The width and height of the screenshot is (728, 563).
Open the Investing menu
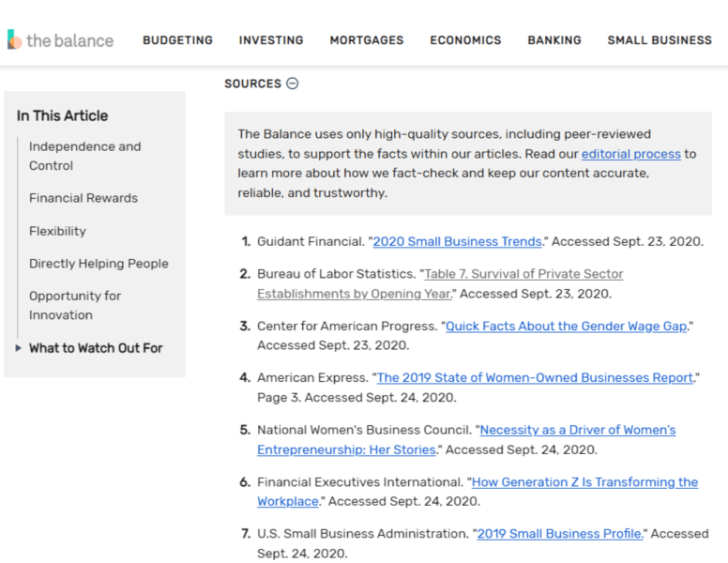pos(271,40)
